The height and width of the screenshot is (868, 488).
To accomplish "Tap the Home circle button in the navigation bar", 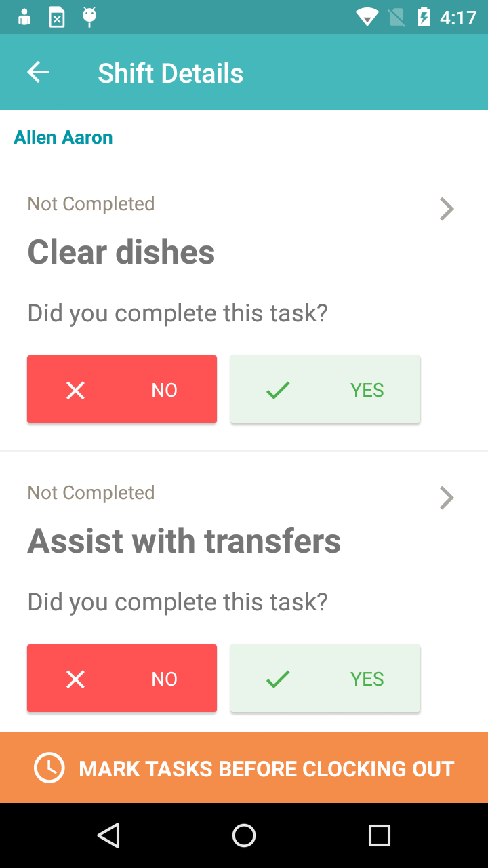I will pyautogui.click(x=244, y=835).
